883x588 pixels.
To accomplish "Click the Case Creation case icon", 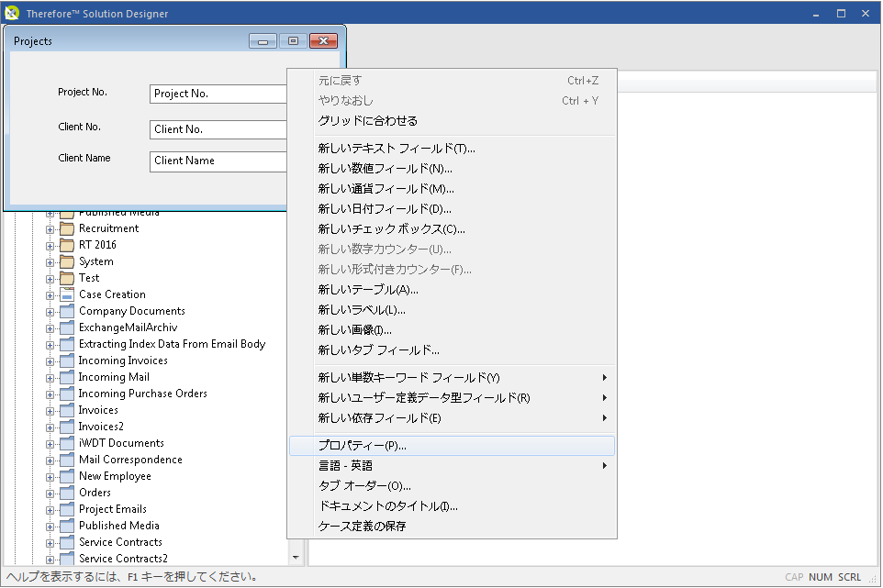I will tap(67, 294).
